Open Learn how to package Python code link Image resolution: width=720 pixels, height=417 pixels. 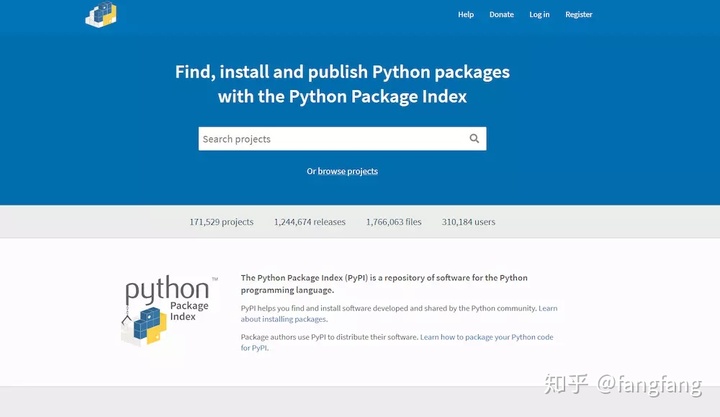click(x=397, y=342)
